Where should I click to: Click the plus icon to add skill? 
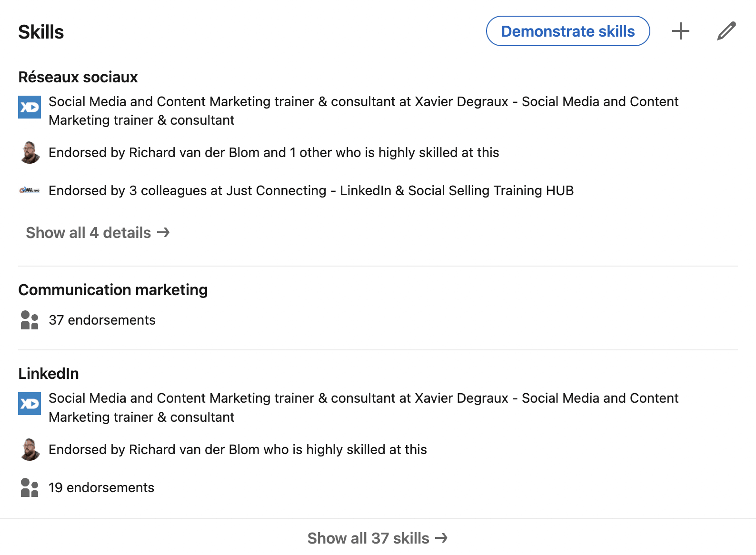click(680, 31)
